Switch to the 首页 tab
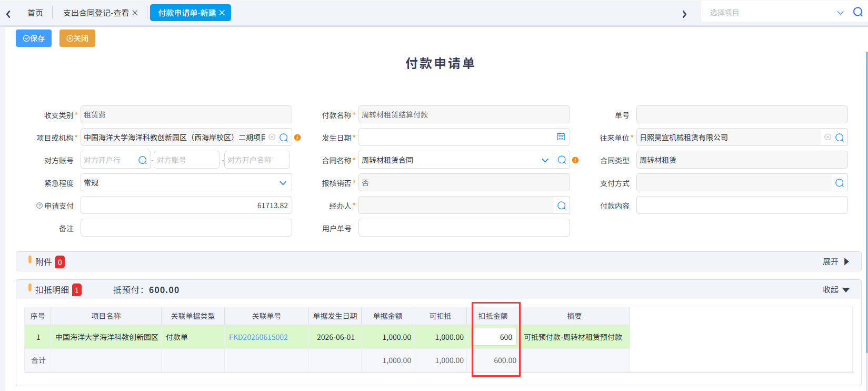Screen dimensions: 868x391 tap(35, 13)
